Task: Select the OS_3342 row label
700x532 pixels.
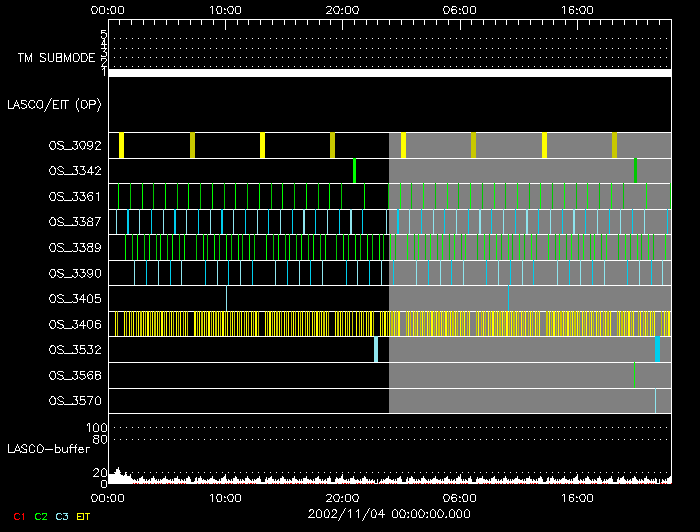Action: [74, 171]
